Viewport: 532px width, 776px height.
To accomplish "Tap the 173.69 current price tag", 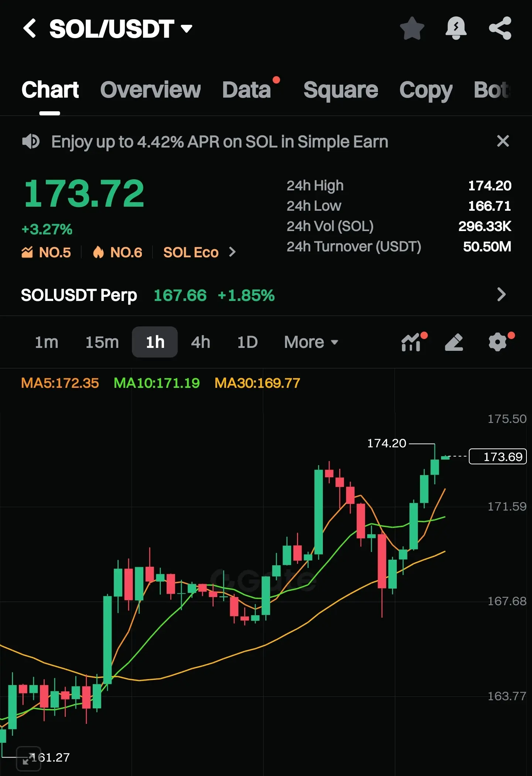I will [x=498, y=457].
